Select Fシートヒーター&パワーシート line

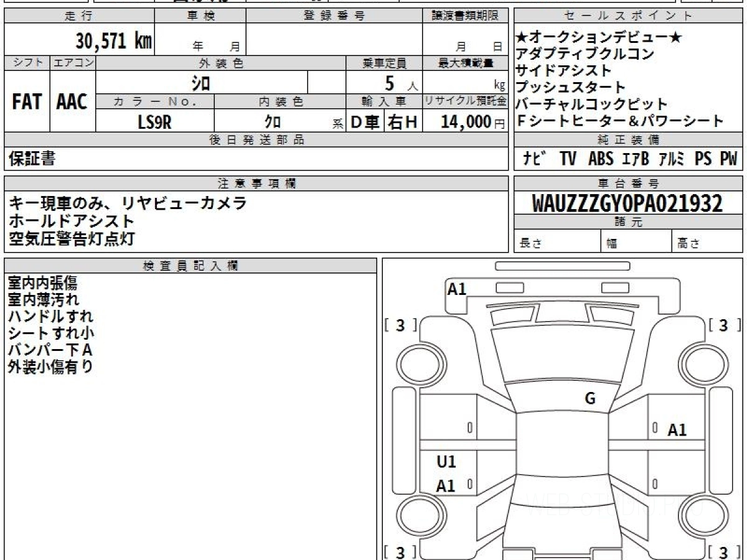pyautogui.click(x=620, y=121)
